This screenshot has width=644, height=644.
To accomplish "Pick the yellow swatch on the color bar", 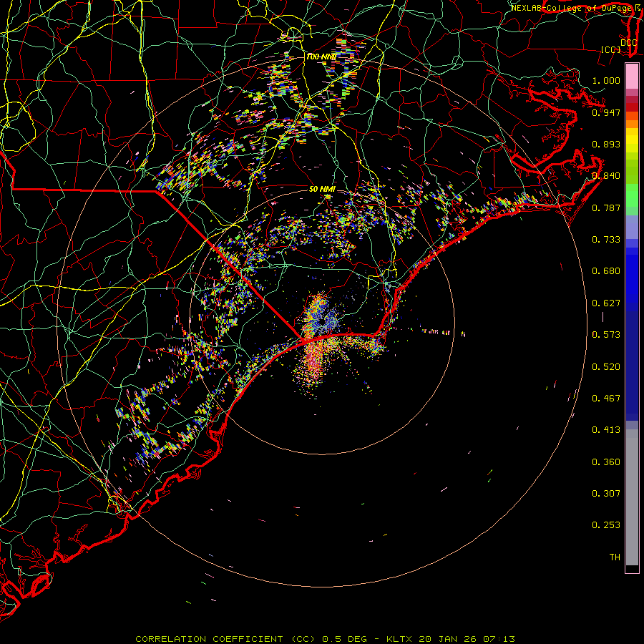I will pos(632,141).
